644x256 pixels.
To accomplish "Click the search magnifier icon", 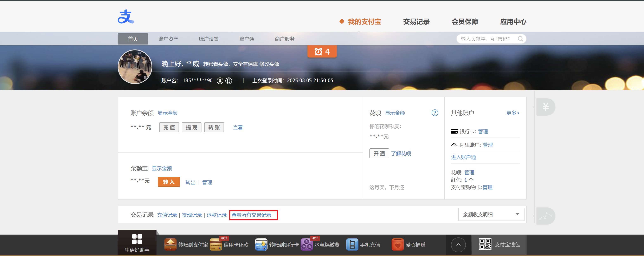I will click(x=520, y=39).
